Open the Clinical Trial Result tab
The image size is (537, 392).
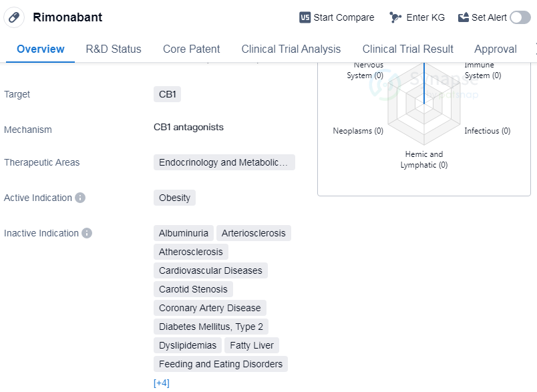[407, 49]
